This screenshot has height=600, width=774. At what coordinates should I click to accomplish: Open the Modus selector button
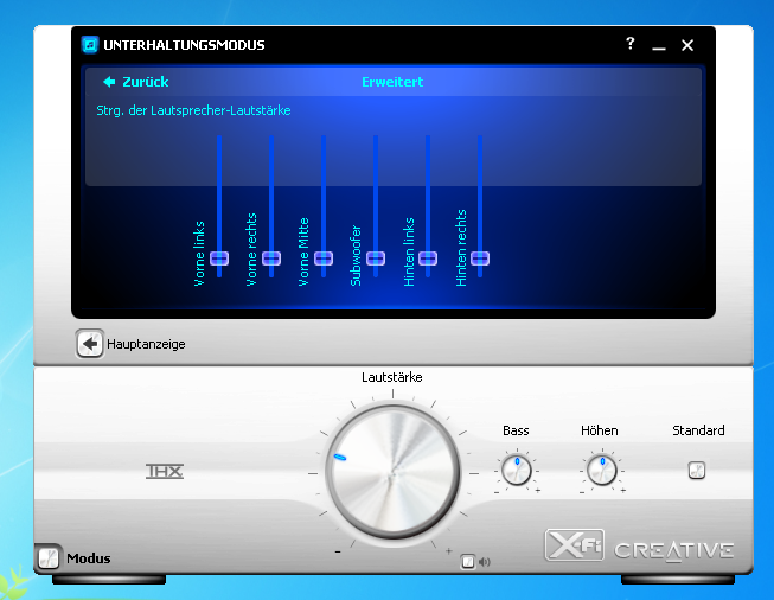(48, 558)
